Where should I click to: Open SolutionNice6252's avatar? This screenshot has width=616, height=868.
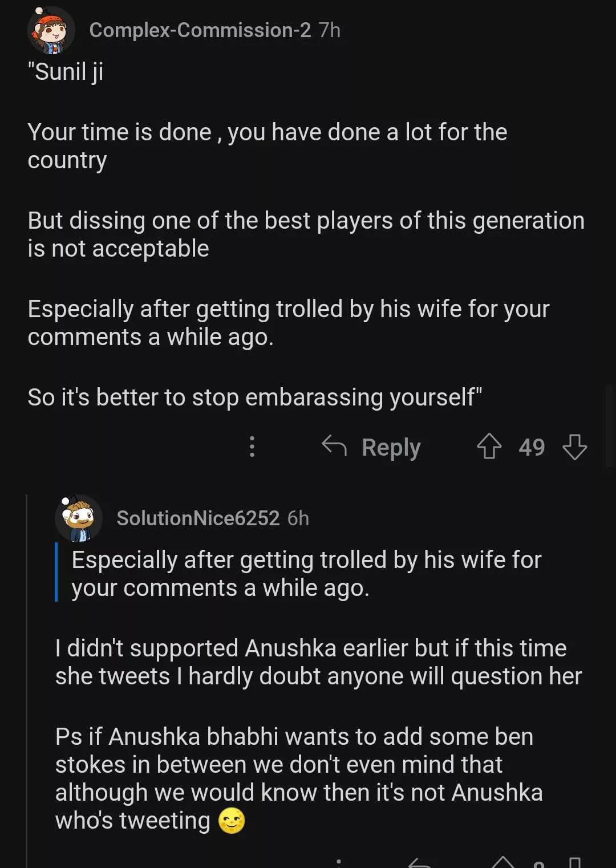tap(79, 518)
